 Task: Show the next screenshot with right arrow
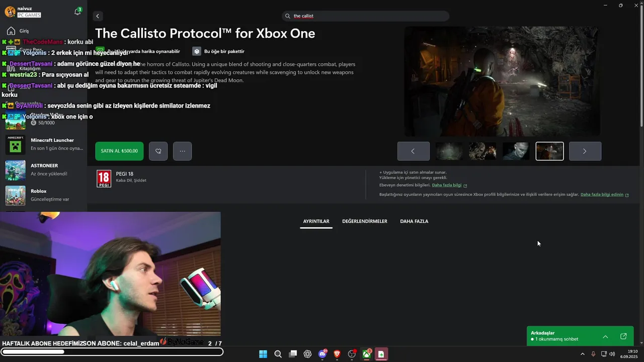tap(585, 151)
